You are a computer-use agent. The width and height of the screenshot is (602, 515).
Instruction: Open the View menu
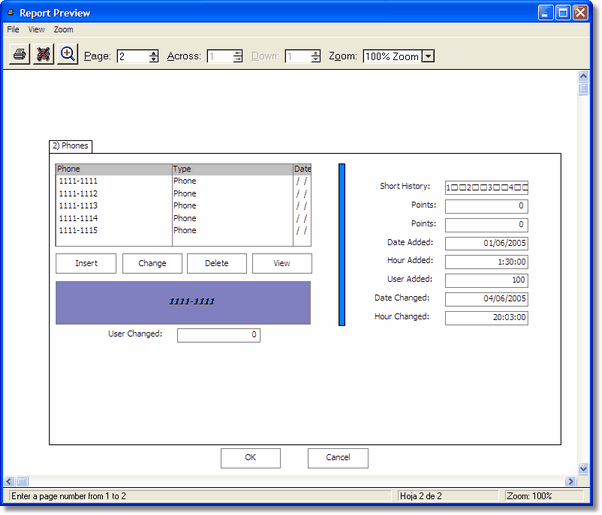click(36, 30)
